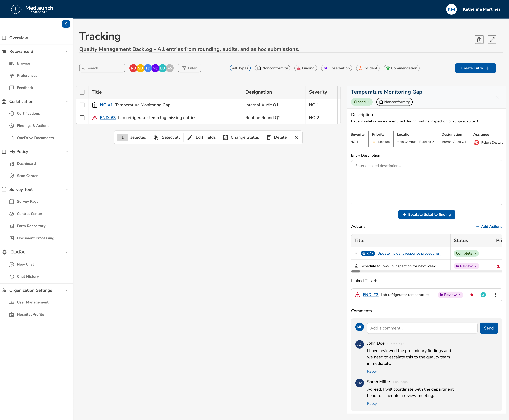The width and height of the screenshot is (509, 420).
Task: Click the high priority icon on linked ticket
Action: 471,295
